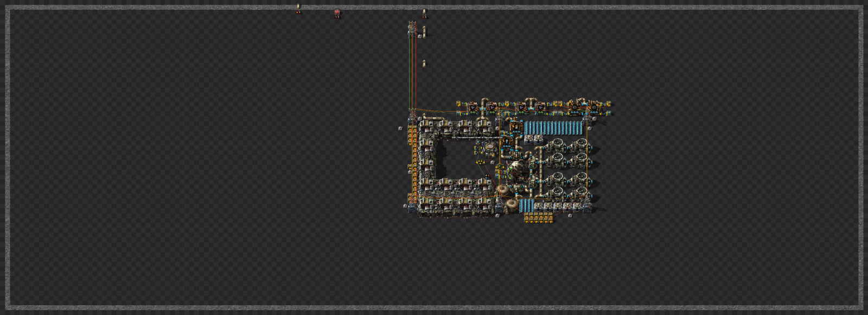Click the yellow-marked combinator cluster under centrifuge
Screen dimensions: 868x315
(480, 162)
